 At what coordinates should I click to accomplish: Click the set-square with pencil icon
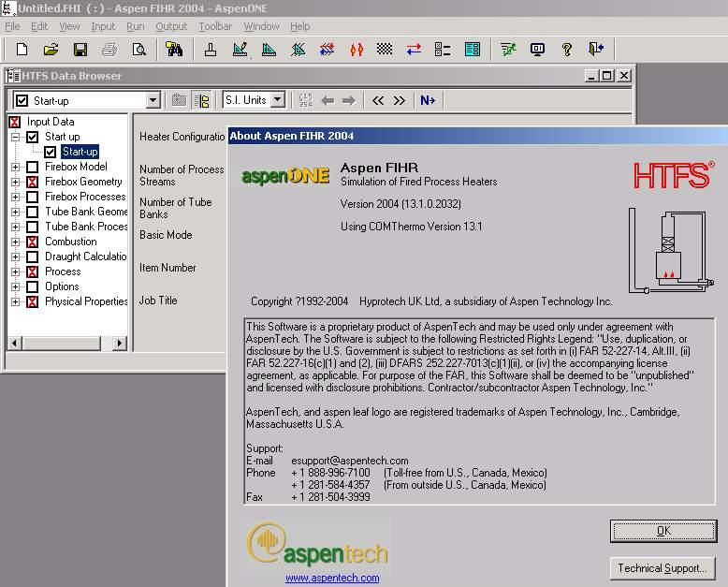(240, 50)
